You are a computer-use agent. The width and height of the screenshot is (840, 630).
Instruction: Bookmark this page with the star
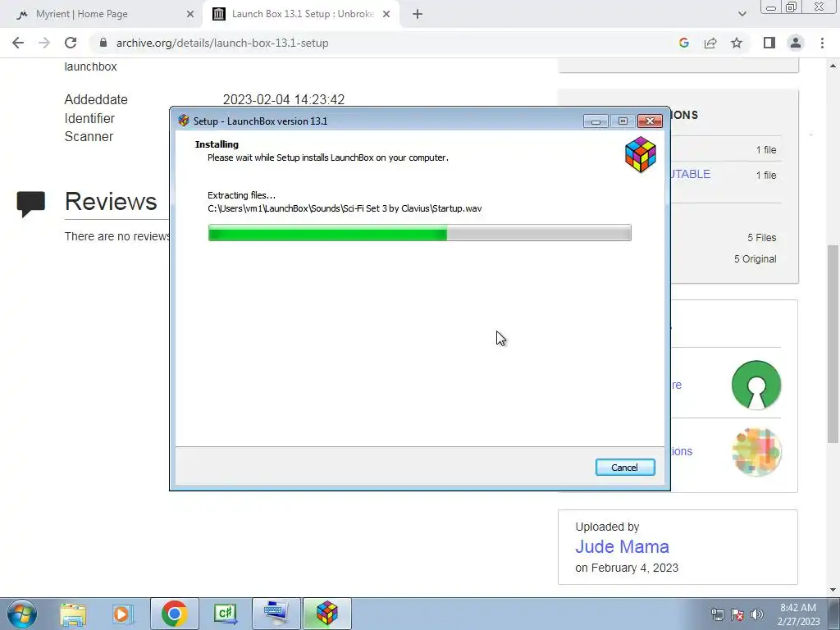click(737, 43)
